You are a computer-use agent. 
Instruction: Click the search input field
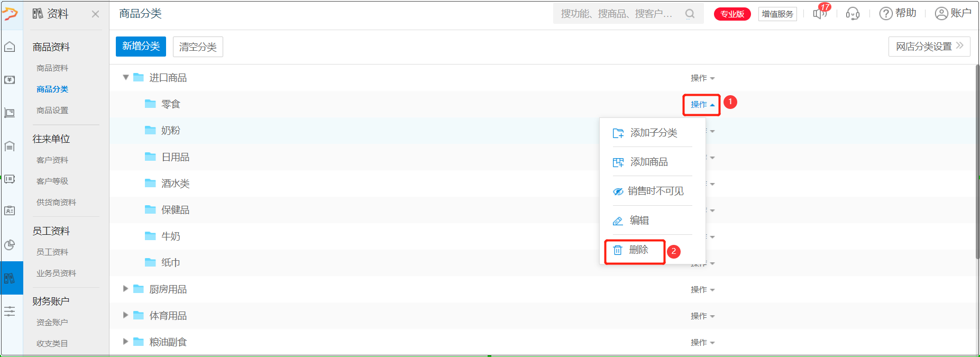click(618, 14)
